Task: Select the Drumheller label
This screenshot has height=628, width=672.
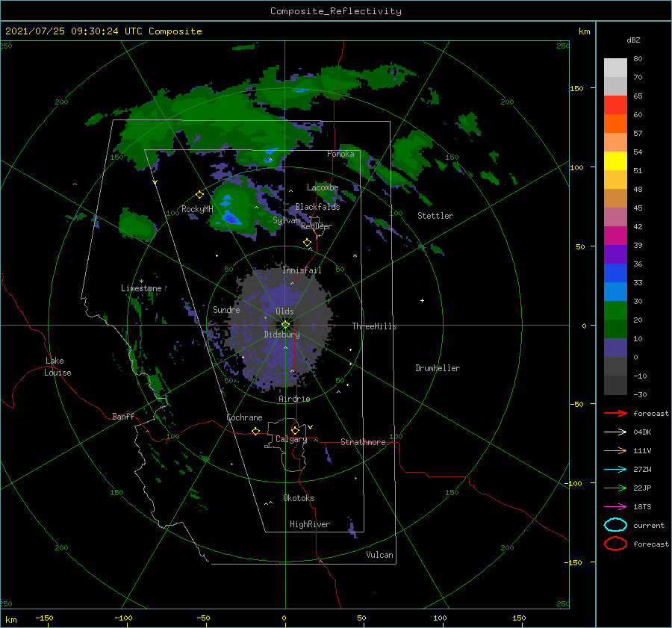Action: coord(438,368)
